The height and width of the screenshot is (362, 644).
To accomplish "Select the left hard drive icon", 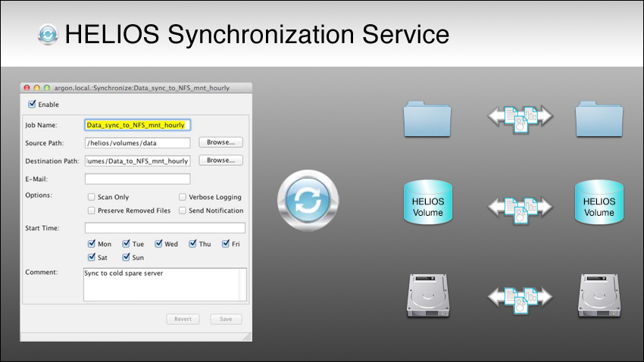I will point(428,296).
